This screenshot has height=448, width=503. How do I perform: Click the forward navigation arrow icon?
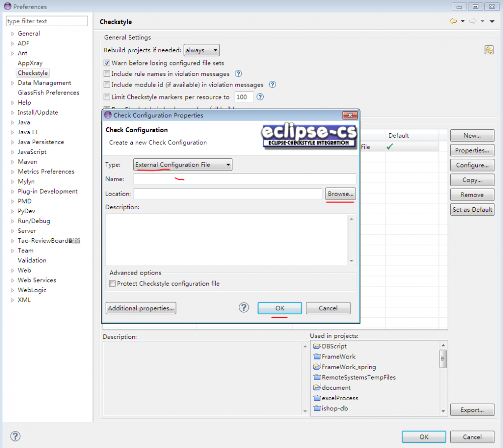(x=472, y=21)
